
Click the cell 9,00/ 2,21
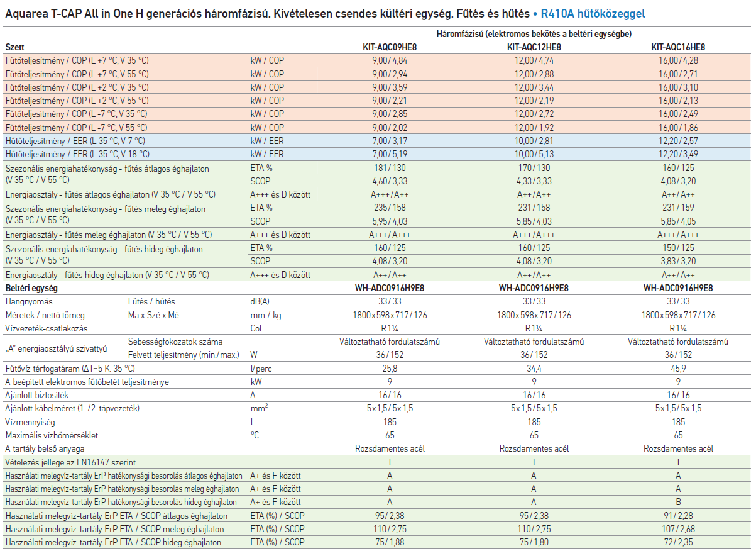click(x=390, y=101)
